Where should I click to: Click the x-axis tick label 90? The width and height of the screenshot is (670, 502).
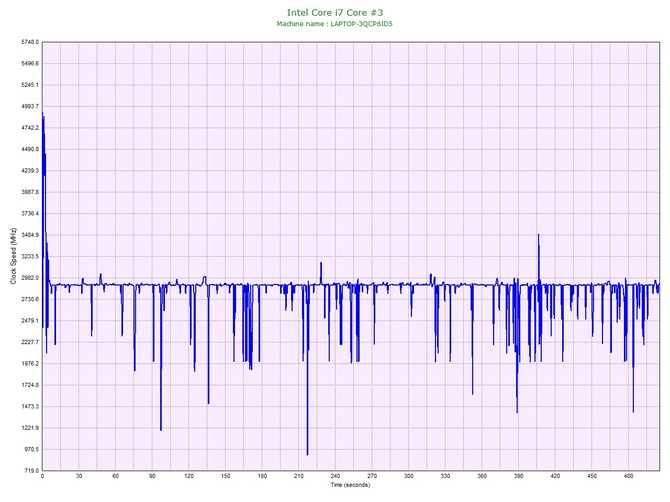(x=152, y=476)
